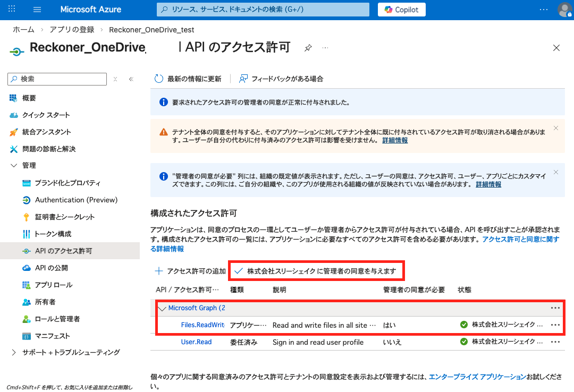Image resolution: width=574 pixels, height=392 pixels.
Task: Click はい in Files.ReadWrite row
Action: [x=389, y=325]
